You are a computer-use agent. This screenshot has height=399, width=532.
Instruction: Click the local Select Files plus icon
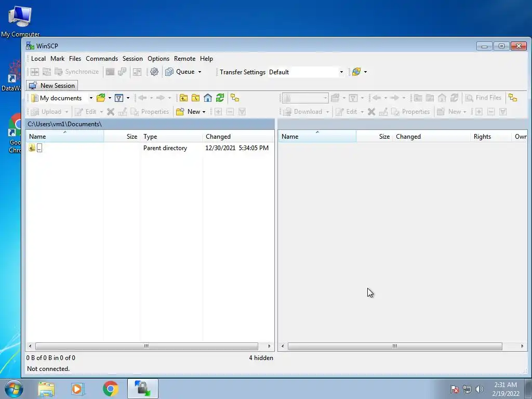pyautogui.click(x=218, y=112)
